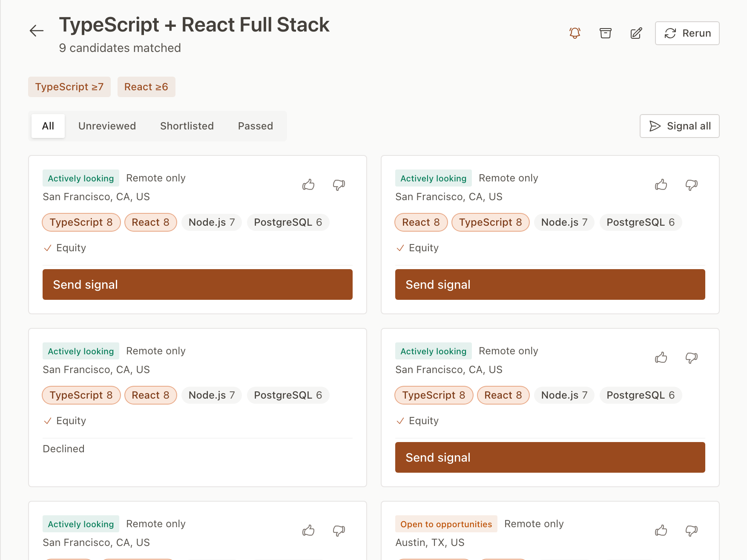Thumbs down the card right of Declined card

pos(692,358)
